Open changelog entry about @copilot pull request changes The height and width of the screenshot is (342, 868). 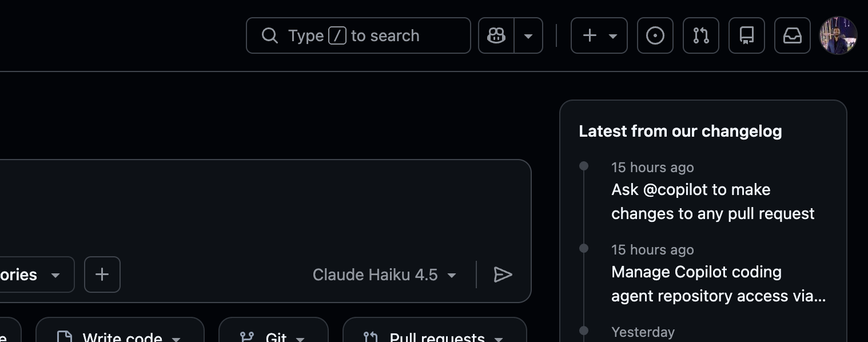[x=712, y=201]
